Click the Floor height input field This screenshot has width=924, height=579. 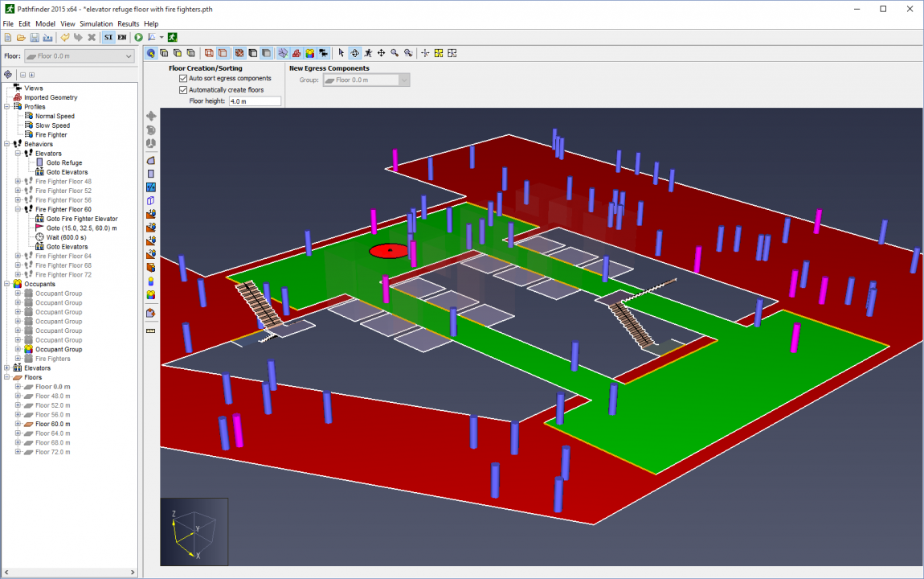(255, 101)
